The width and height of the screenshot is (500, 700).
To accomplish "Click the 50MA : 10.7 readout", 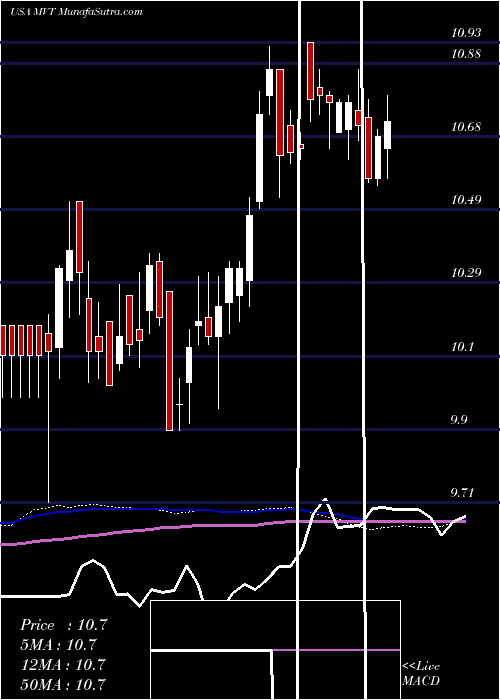I will [62, 685].
